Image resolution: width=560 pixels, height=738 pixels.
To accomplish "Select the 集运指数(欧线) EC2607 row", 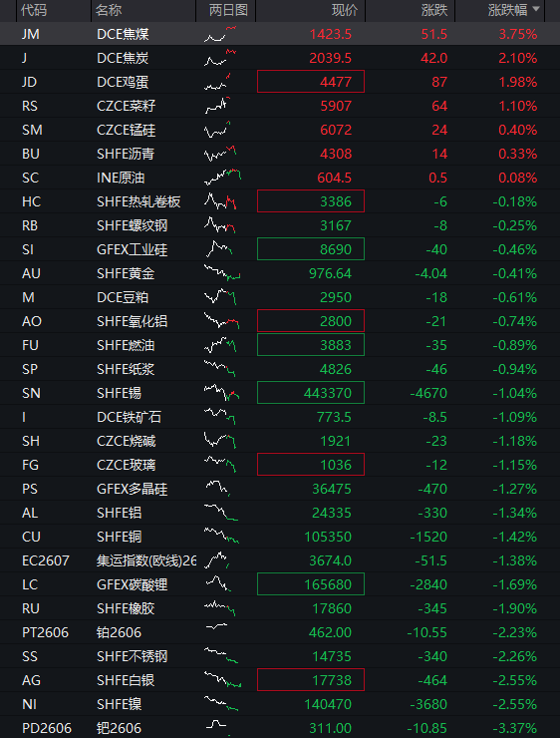I will tap(280, 560).
